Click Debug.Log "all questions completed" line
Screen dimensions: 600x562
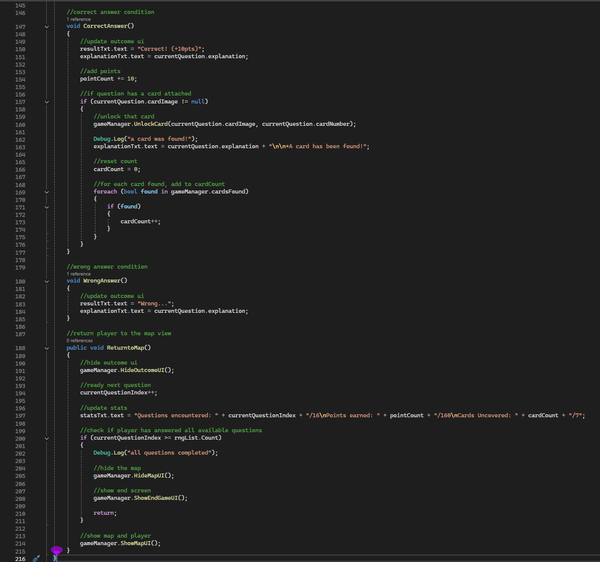(x=156, y=453)
